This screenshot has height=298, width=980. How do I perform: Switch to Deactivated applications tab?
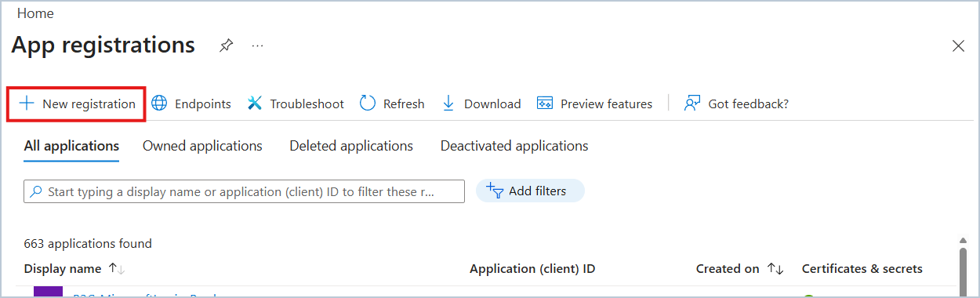tap(514, 146)
